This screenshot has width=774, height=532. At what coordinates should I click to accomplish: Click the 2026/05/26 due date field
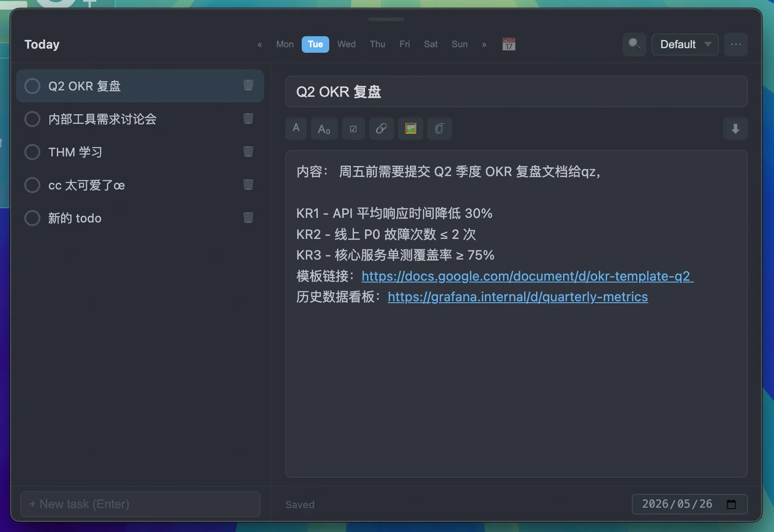690,504
